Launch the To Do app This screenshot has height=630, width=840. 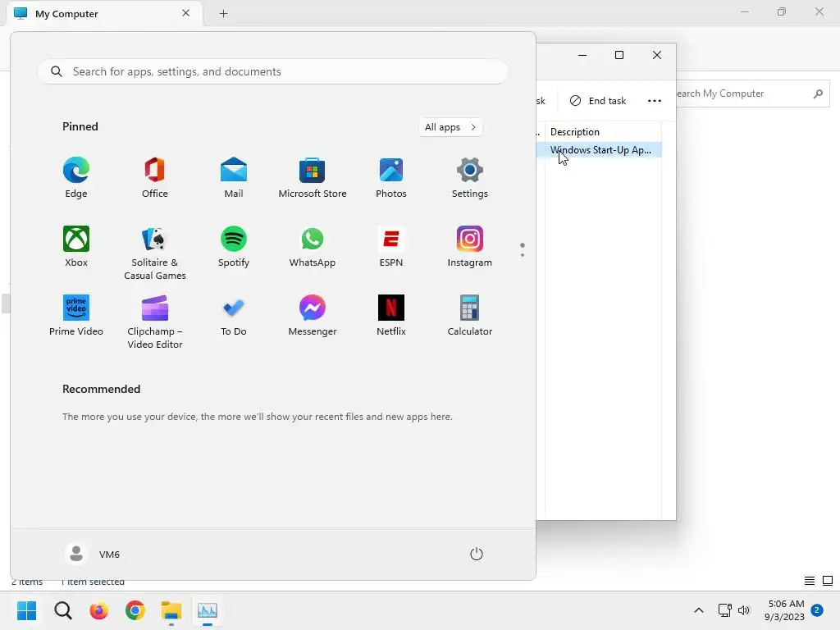pyautogui.click(x=234, y=316)
